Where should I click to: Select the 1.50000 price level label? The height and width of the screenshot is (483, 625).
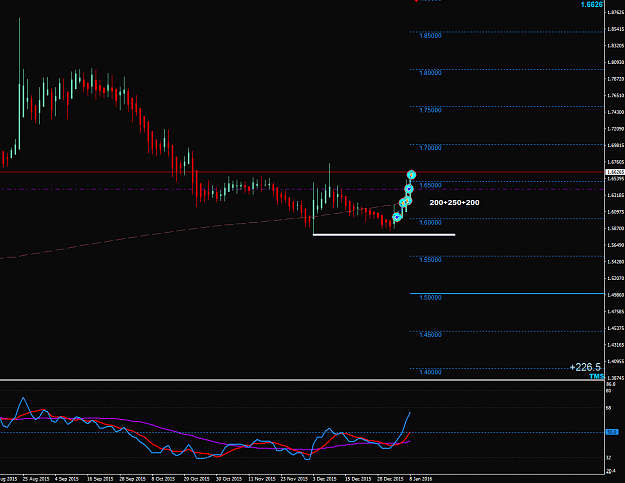click(430, 297)
